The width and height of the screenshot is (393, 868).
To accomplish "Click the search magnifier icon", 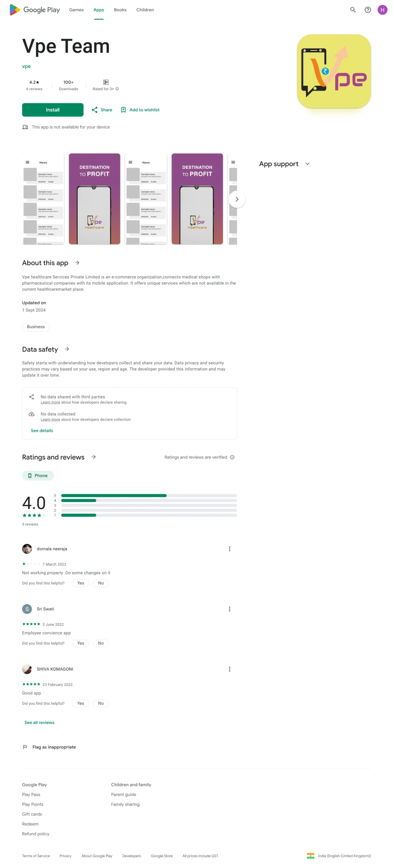I will pos(353,10).
